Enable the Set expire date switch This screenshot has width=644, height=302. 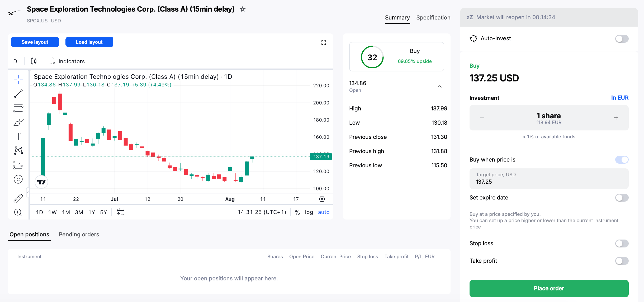tap(622, 198)
